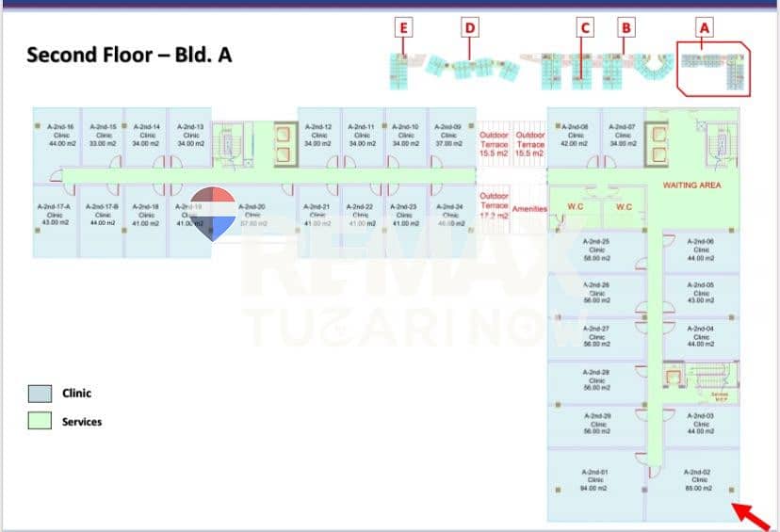The width and height of the screenshot is (780, 532).
Task: Select clinic A-2nd-14 room label
Action: [x=147, y=136]
